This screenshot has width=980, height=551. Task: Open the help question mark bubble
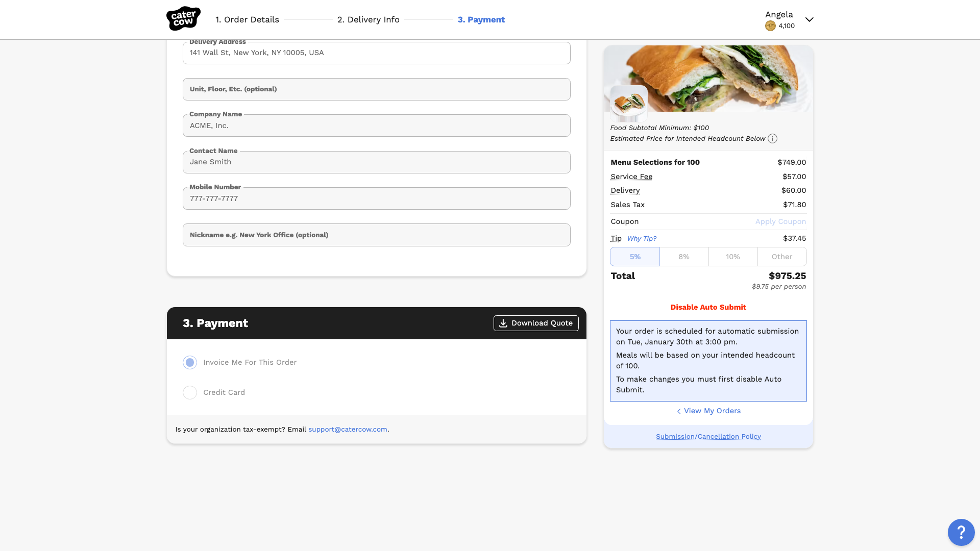[x=961, y=532]
